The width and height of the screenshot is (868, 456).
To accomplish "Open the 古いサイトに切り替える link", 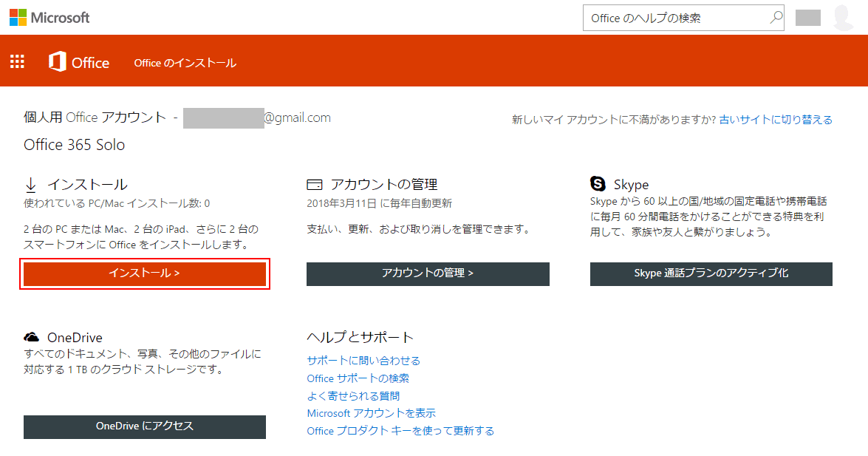I will [x=776, y=120].
